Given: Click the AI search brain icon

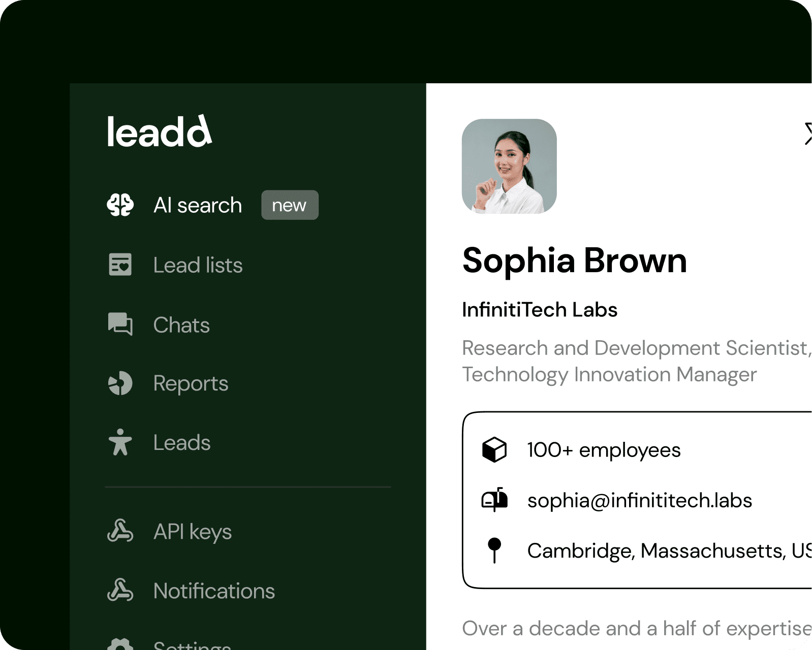Looking at the screenshot, I should 120,205.
